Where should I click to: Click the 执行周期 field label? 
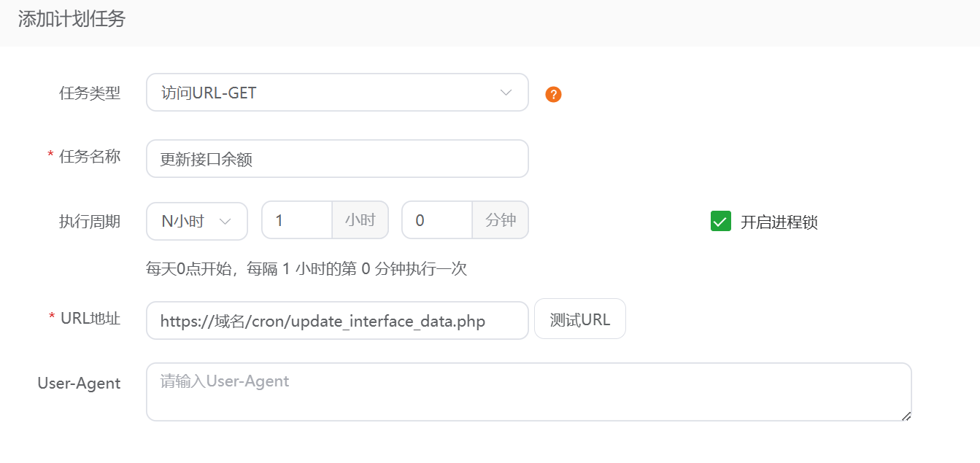coord(90,221)
